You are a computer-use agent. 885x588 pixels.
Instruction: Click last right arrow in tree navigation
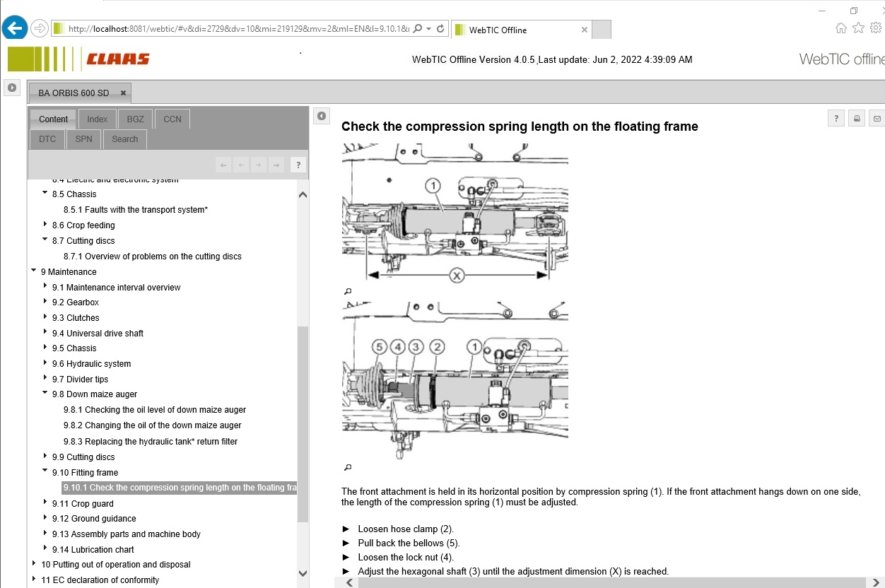pyautogui.click(x=276, y=165)
